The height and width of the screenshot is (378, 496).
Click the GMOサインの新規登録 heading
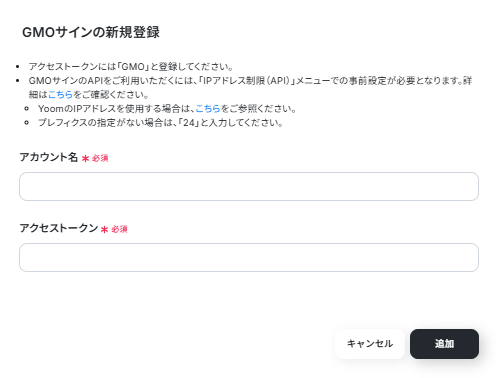[x=91, y=32]
